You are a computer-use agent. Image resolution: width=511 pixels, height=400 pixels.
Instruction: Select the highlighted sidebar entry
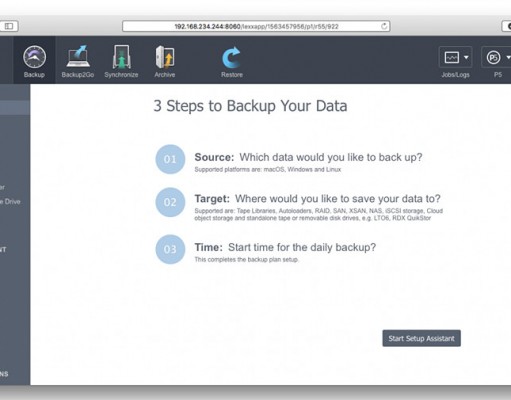click(x=15, y=108)
